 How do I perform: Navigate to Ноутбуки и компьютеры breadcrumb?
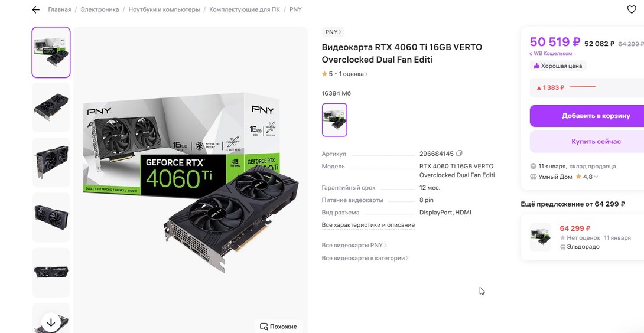point(164,10)
